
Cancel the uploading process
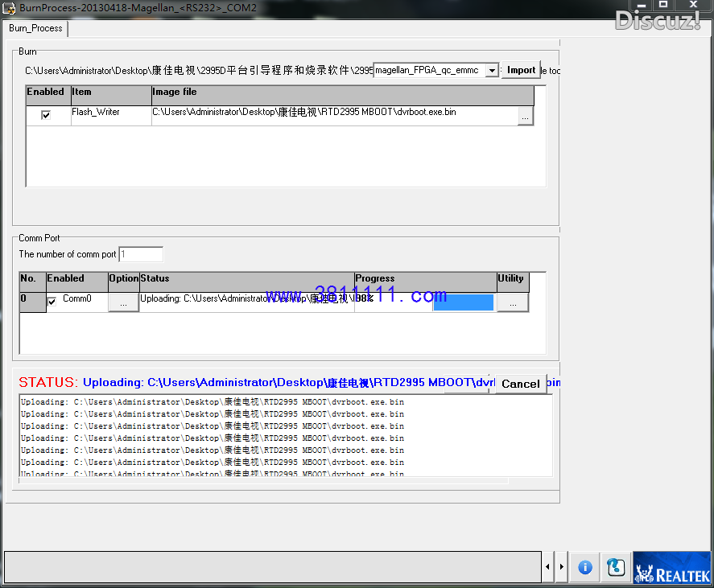[521, 384]
